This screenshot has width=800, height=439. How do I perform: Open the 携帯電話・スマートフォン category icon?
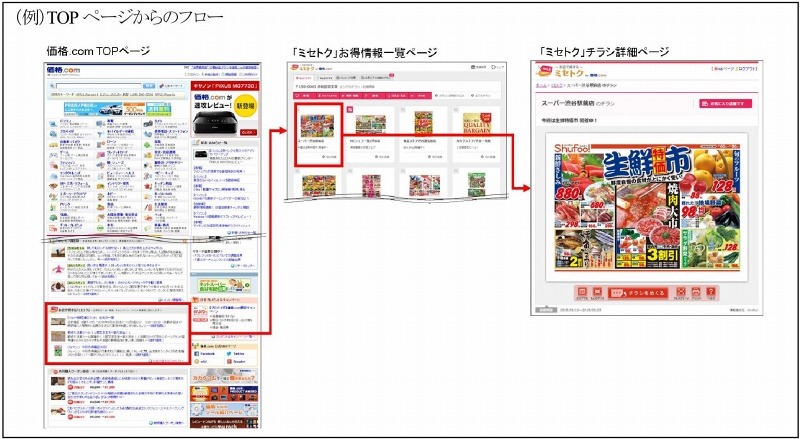pyautogui.click(x=148, y=134)
